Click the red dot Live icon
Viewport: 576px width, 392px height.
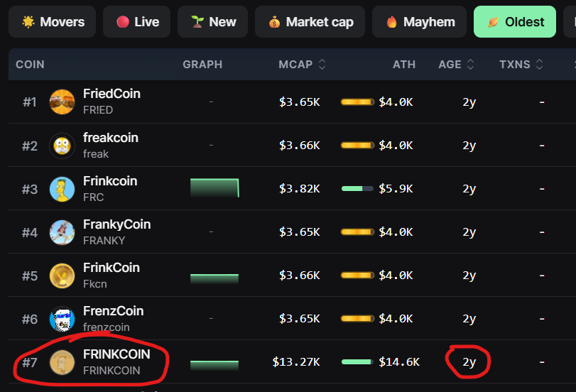pos(123,22)
